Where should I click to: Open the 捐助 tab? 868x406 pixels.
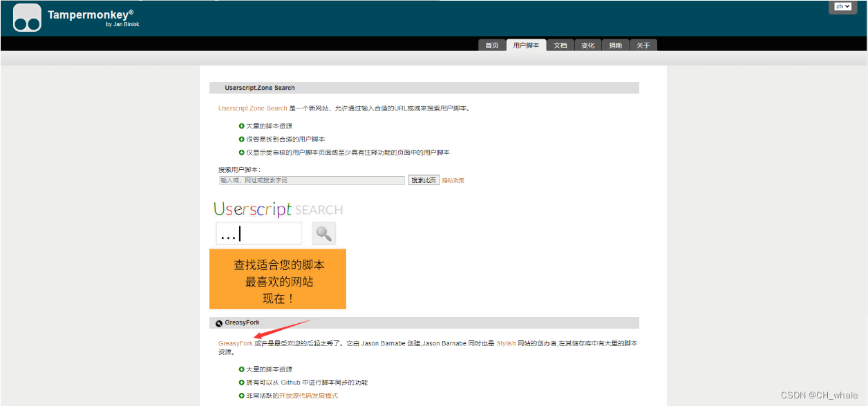coord(615,44)
